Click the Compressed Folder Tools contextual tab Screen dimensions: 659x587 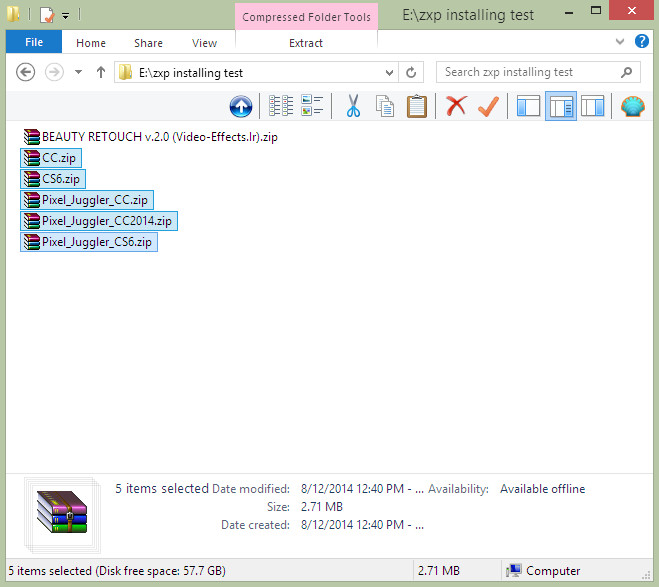pyautogui.click(x=306, y=17)
